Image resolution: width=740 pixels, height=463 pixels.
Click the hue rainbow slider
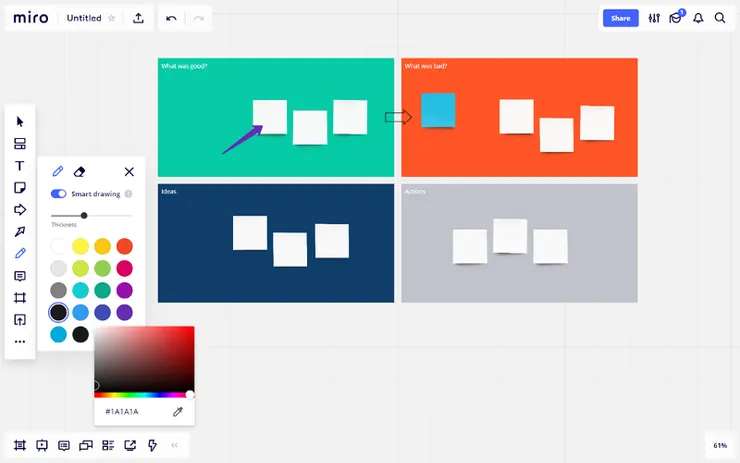coord(144,395)
